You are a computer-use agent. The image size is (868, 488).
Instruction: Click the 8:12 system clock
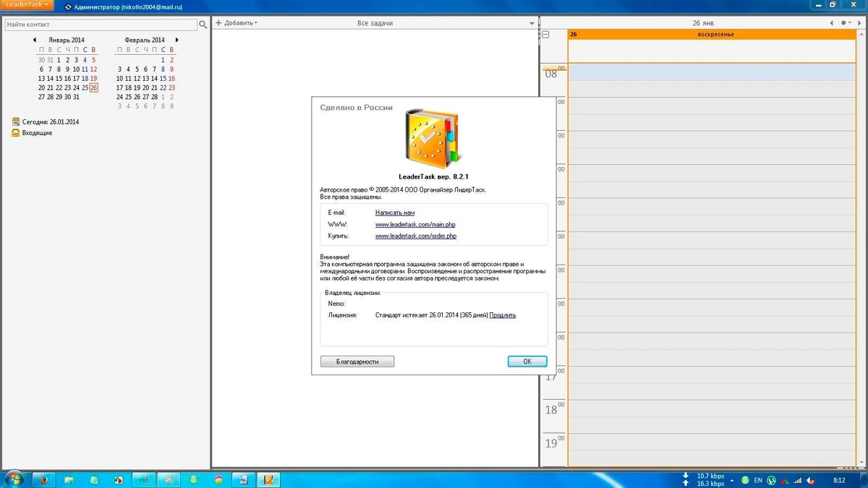click(840, 480)
